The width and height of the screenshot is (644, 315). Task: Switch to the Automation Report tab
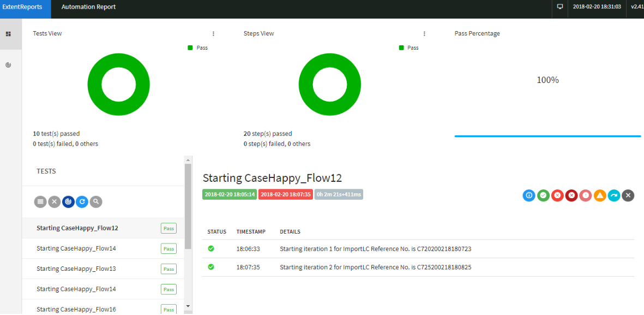88,7
